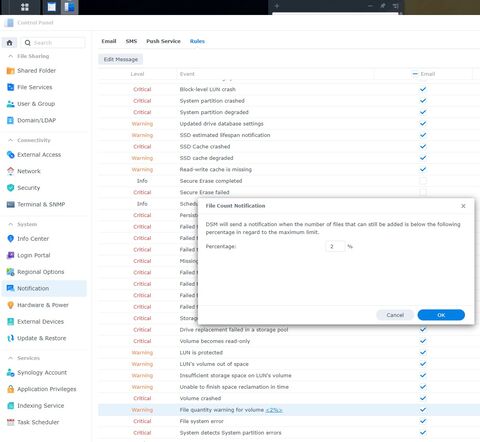This screenshot has height=442, width=480.
Task: Uncheck email for Block-level LUN crash
Action: point(423,89)
